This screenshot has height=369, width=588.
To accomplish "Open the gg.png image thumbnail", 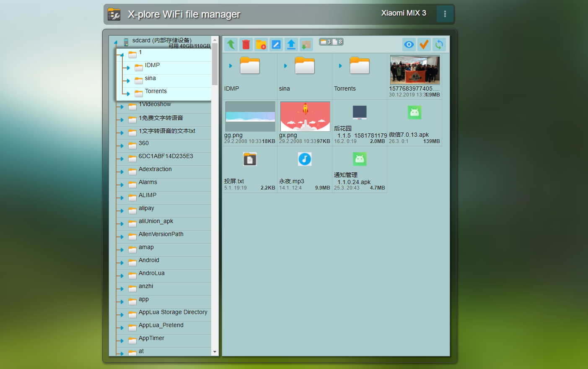I will [250, 117].
